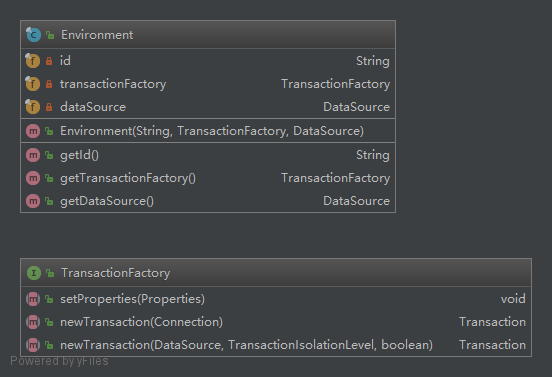
Task: Click the TransactionFactory interface icon
Action: click(34, 273)
